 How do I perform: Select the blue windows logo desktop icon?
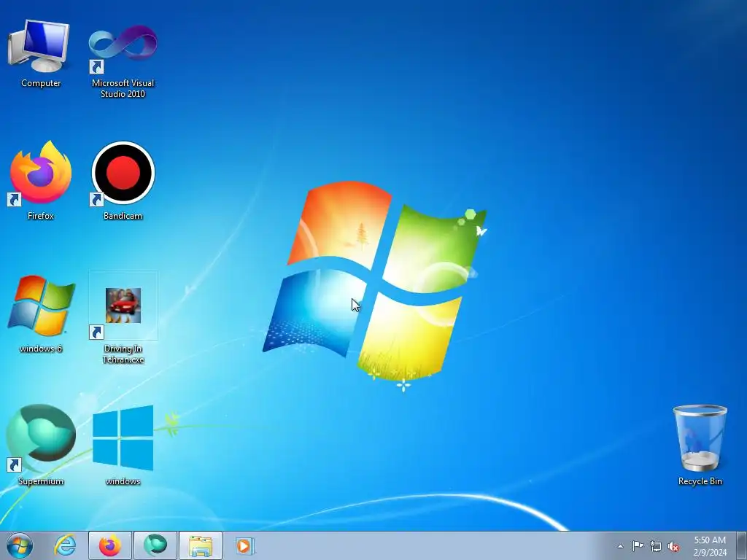point(123,445)
